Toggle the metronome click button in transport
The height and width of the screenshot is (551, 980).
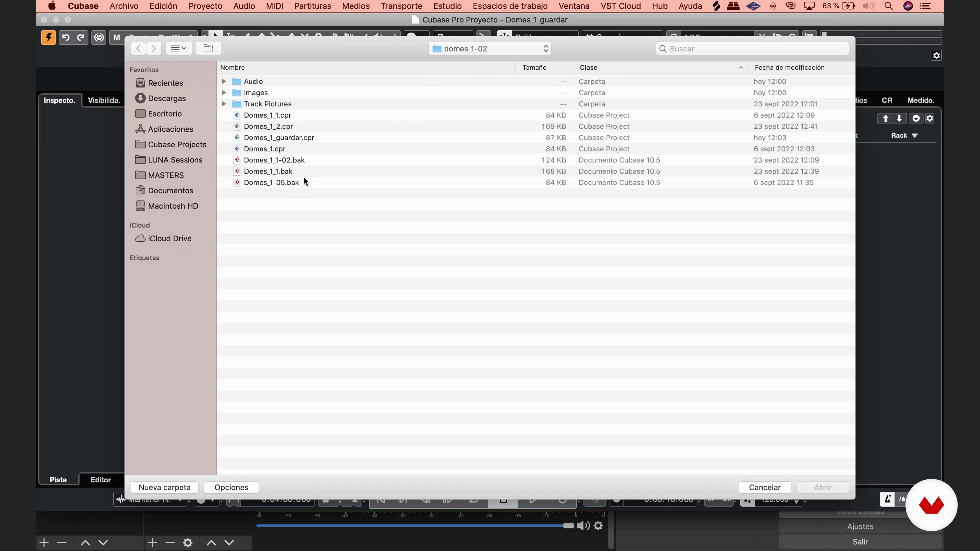[887, 499]
